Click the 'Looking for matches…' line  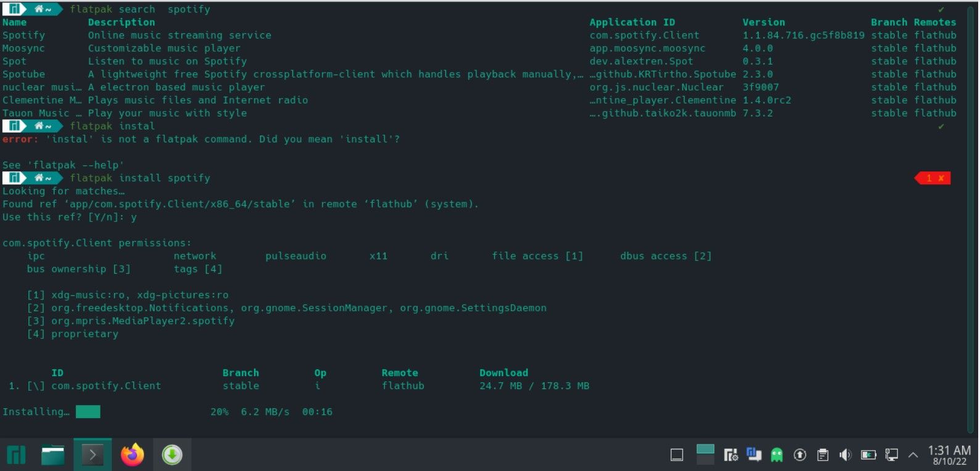(64, 191)
